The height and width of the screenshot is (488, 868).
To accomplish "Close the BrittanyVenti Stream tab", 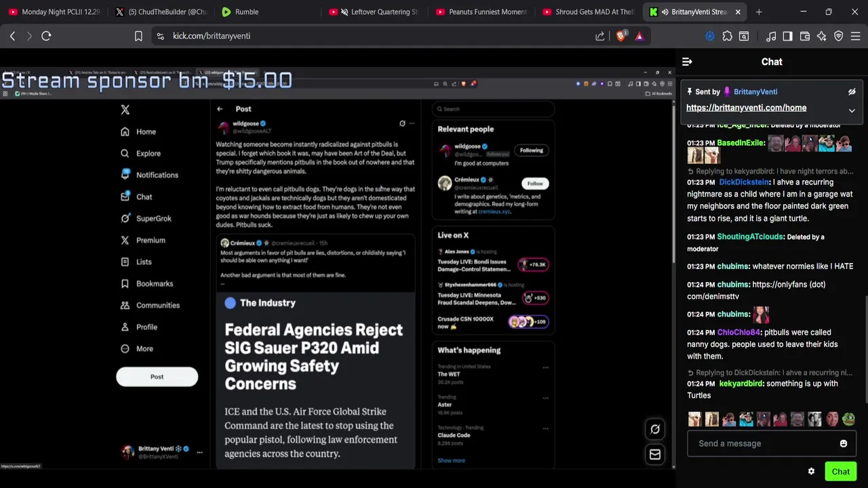I will tap(738, 12).
